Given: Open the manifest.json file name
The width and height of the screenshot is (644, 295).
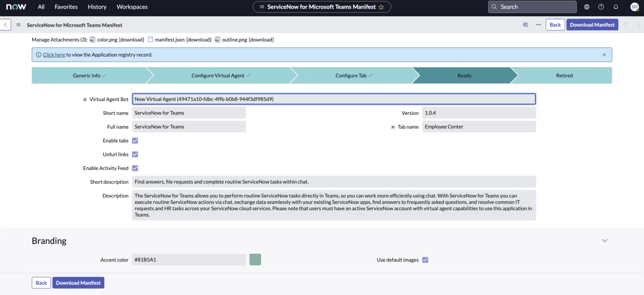Looking at the screenshot, I should (x=170, y=40).
